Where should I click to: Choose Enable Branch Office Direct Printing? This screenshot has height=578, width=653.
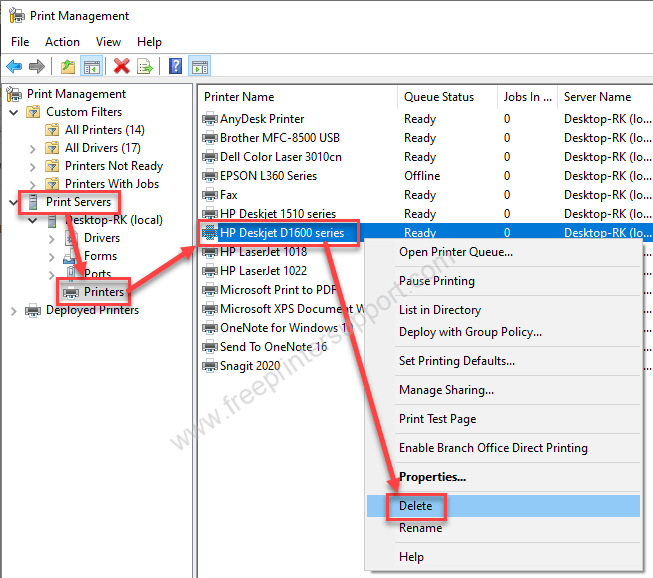tap(503, 448)
